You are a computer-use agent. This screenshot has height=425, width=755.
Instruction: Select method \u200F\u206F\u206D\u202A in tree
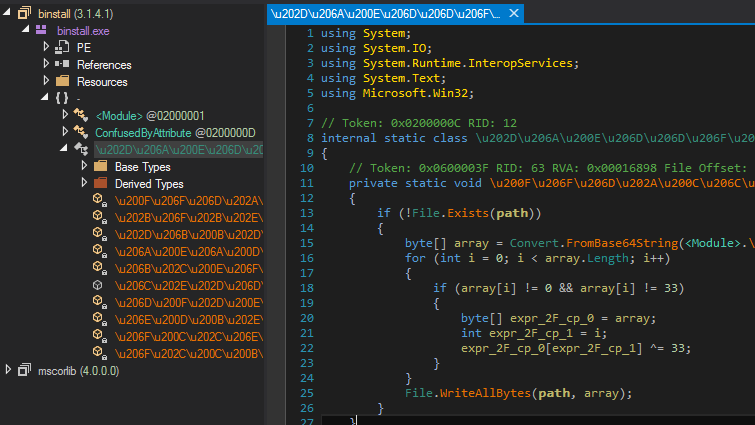(x=189, y=201)
